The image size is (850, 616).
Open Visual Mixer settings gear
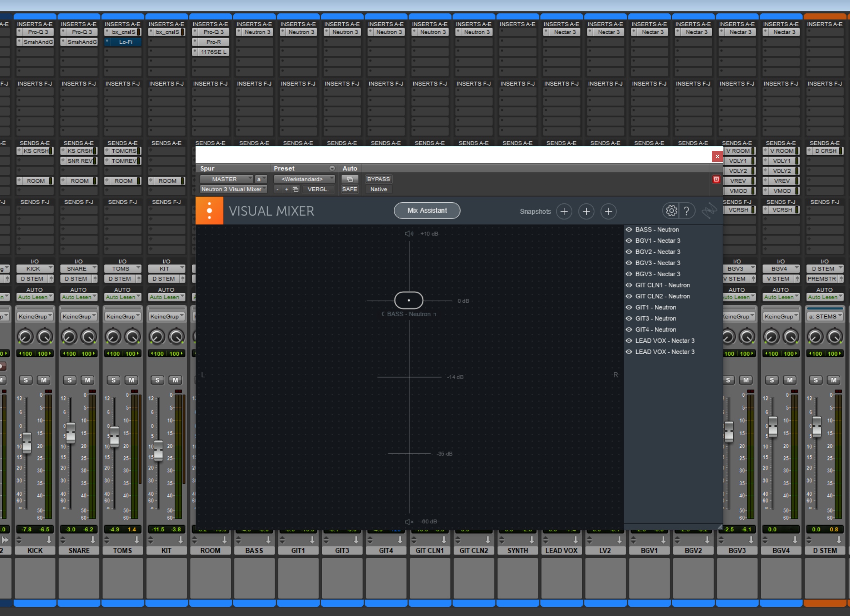coord(671,211)
